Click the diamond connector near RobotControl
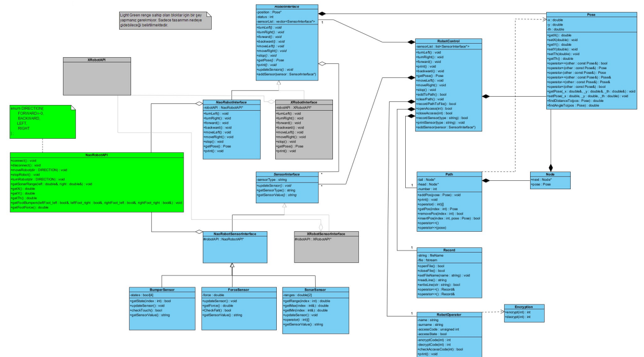The image size is (644, 357). pos(410,43)
